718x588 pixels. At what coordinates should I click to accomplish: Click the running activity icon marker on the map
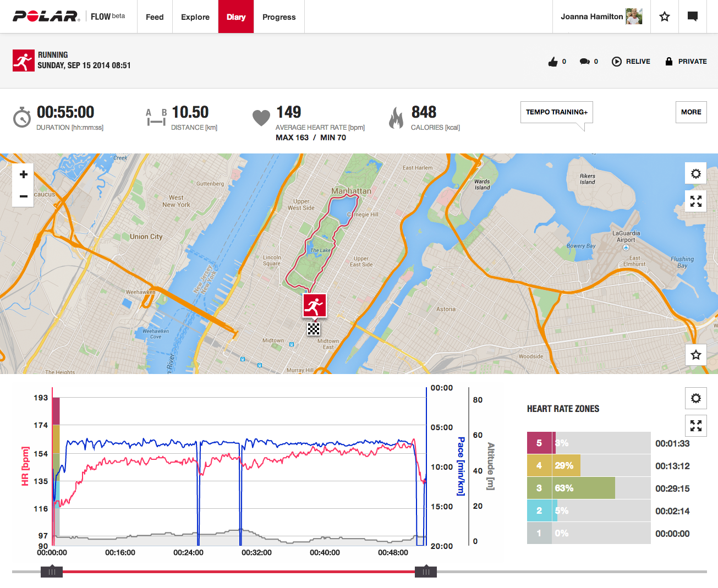coord(315,304)
